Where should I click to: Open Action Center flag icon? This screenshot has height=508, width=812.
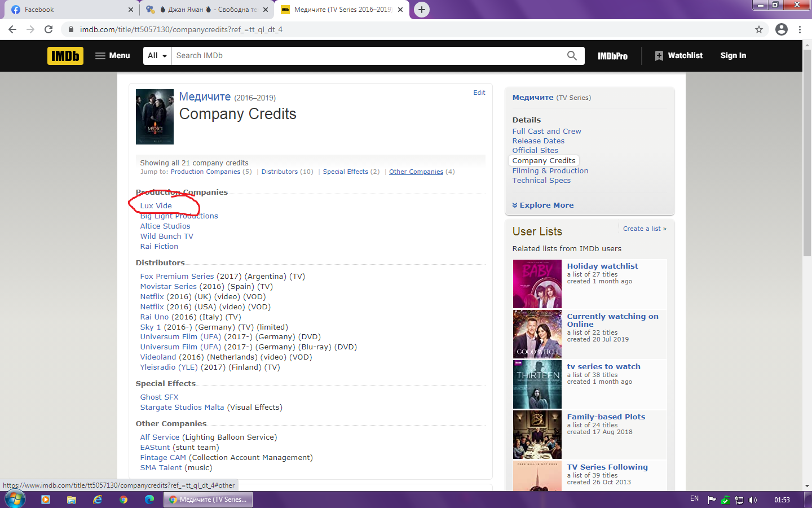(x=712, y=500)
